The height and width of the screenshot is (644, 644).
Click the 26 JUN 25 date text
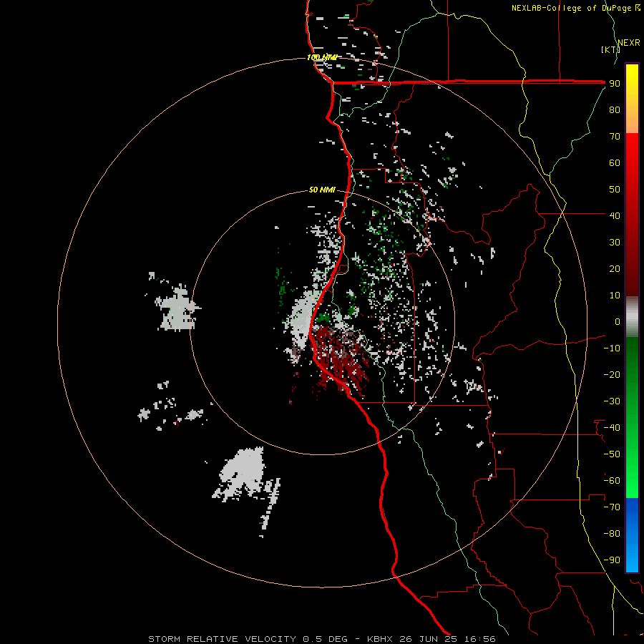pos(429,639)
